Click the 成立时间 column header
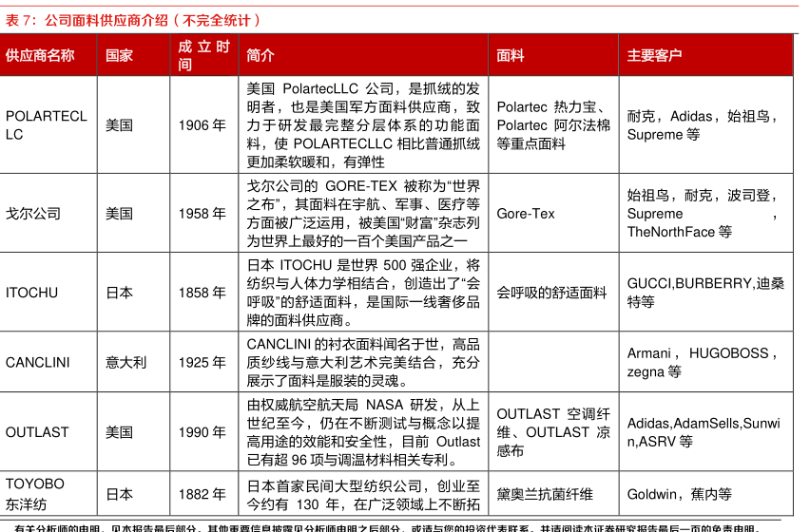Viewport: 810px width, 532px height. click(x=202, y=56)
